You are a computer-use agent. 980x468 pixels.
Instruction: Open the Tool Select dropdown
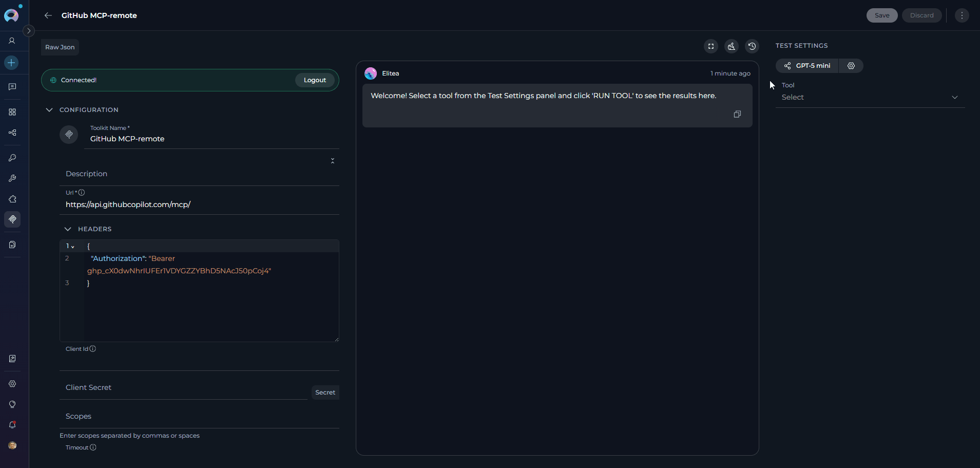tap(870, 97)
